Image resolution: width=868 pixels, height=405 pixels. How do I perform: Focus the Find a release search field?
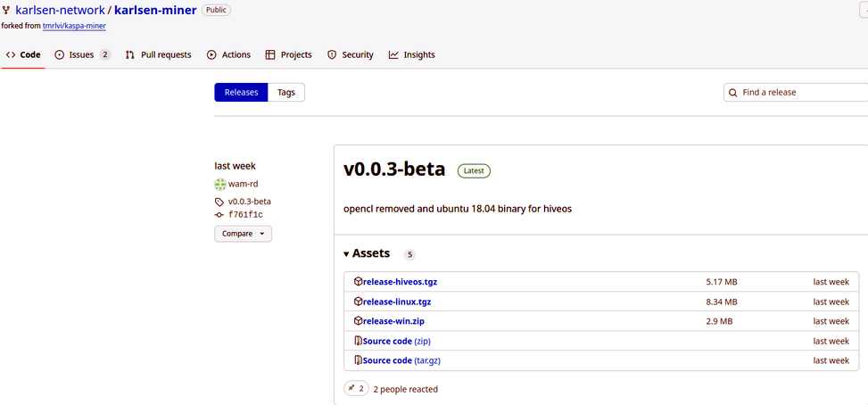tap(796, 93)
